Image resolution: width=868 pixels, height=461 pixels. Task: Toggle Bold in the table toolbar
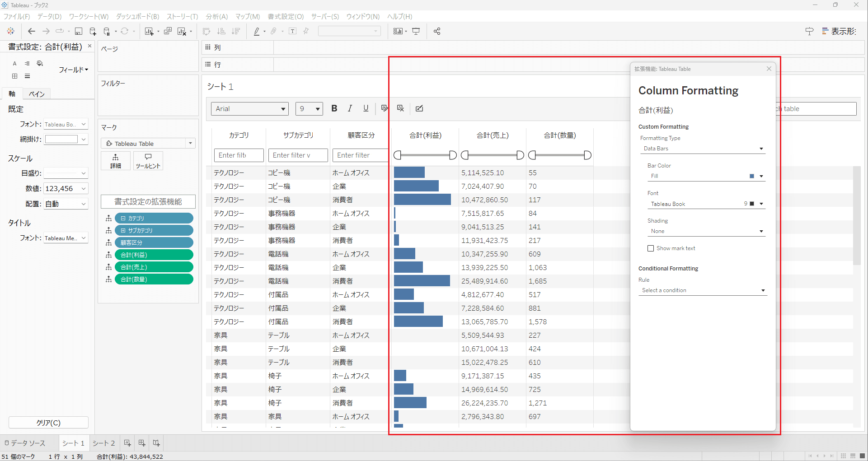click(334, 108)
